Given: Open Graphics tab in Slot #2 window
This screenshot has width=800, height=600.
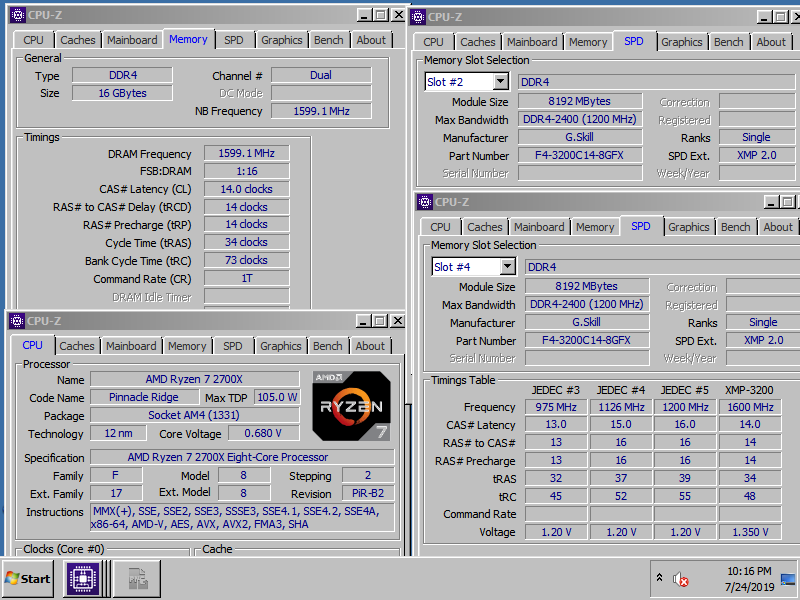Looking at the screenshot, I should tap(682, 42).
